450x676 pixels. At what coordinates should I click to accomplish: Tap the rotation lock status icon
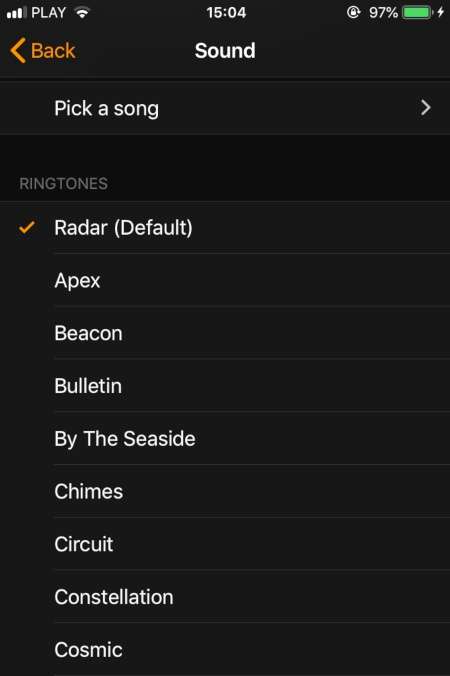pos(353,12)
